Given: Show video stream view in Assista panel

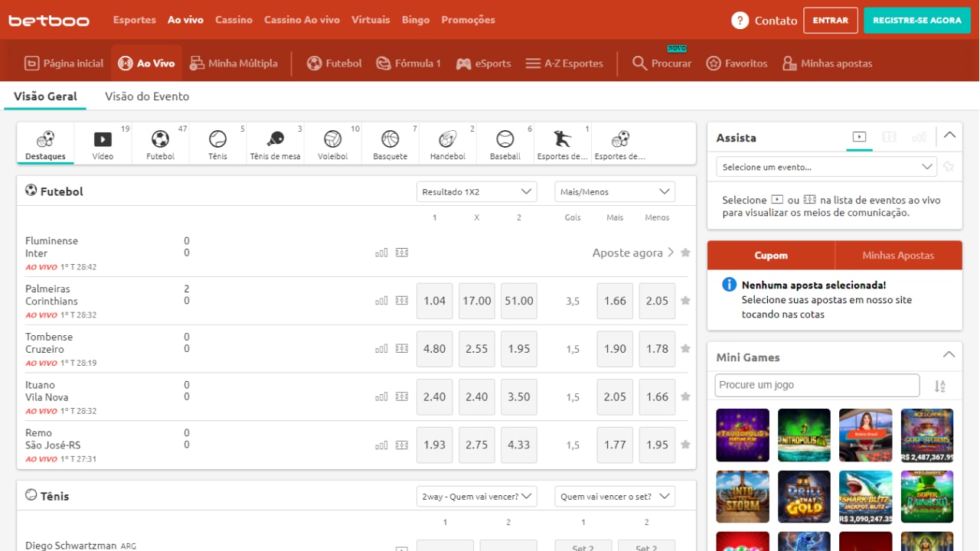Looking at the screenshot, I should [859, 137].
